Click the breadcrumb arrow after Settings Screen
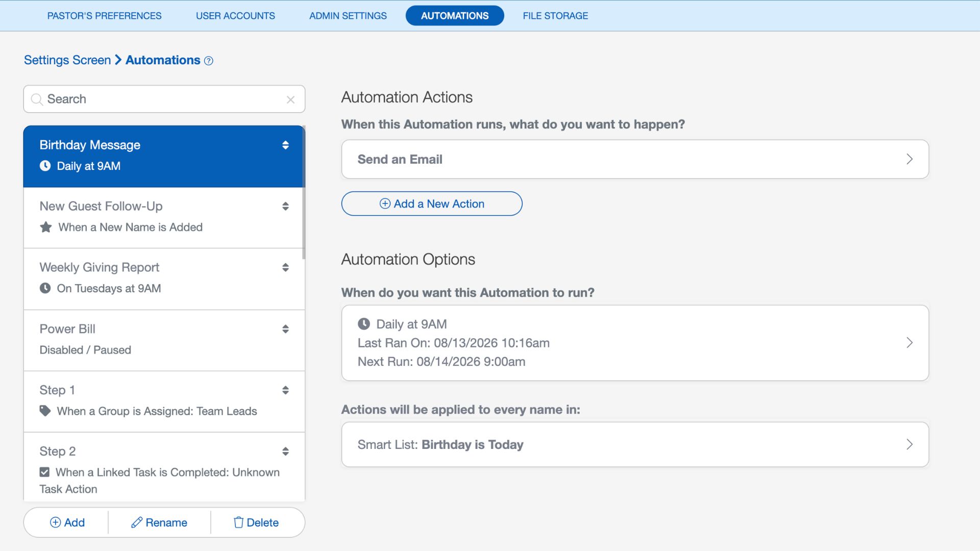The height and width of the screenshot is (551, 980). pos(118,60)
